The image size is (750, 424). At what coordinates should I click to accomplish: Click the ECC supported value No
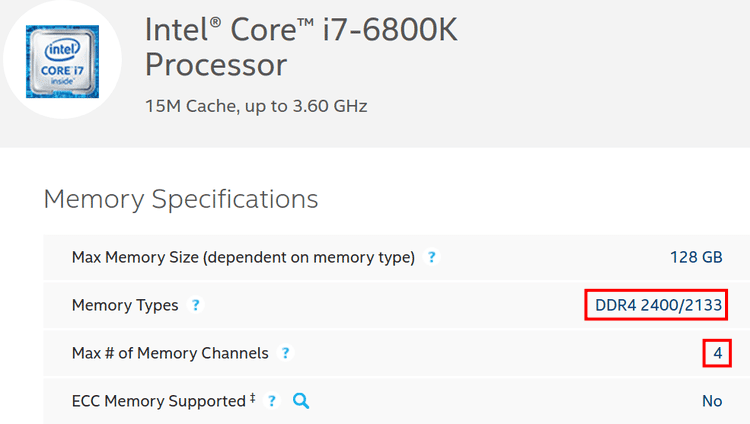click(712, 401)
